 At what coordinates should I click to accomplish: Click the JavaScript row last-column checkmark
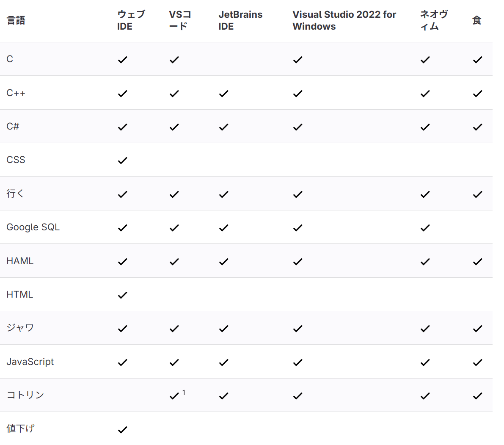pyautogui.click(x=477, y=362)
